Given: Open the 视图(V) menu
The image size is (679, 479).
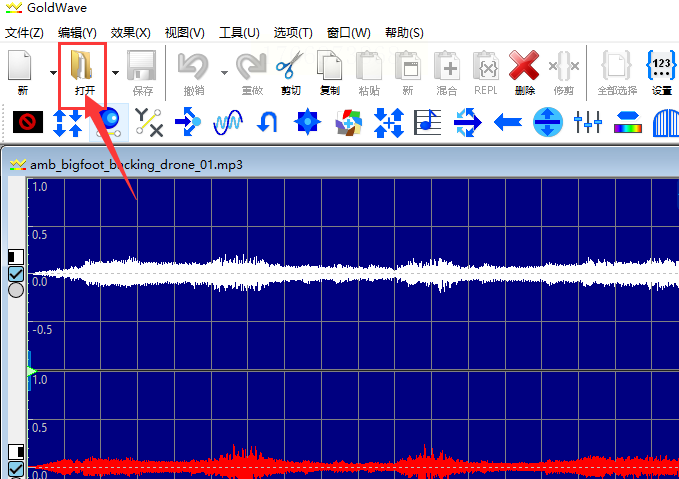Looking at the screenshot, I should (x=184, y=33).
